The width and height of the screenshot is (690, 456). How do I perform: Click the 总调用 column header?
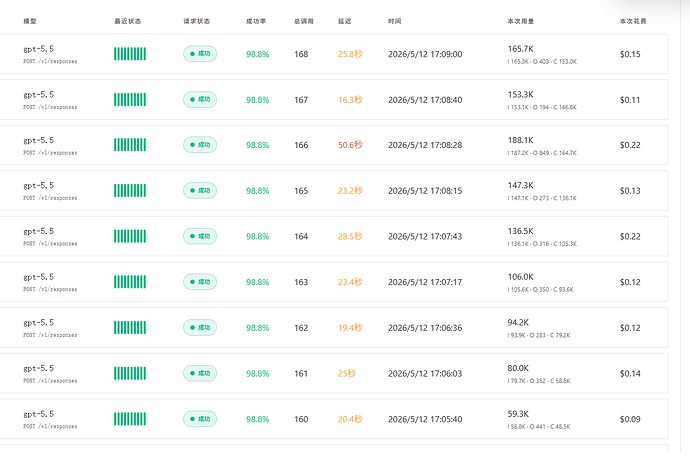coord(304,21)
